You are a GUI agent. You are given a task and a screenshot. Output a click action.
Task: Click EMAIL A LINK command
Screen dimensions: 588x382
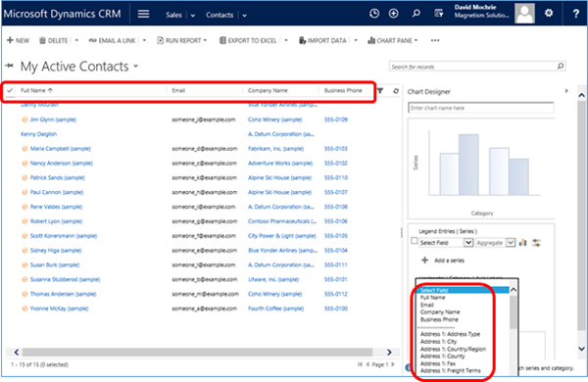(x=112, y=40)
